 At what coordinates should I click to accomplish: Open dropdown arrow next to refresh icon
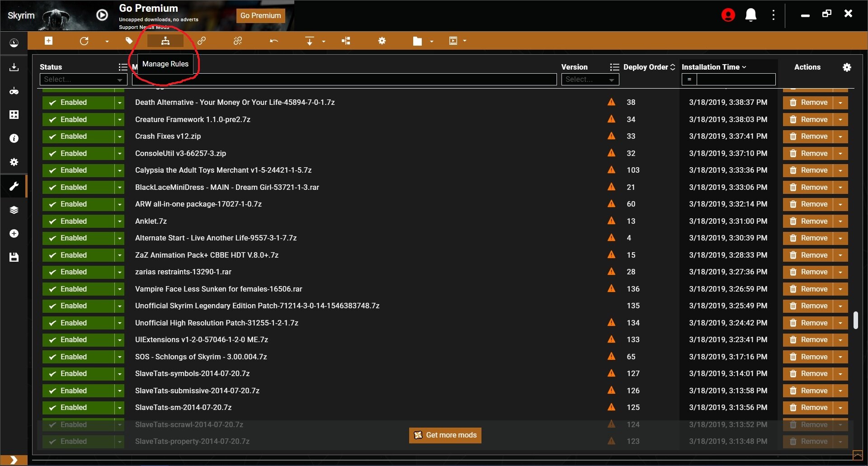[107, 41]
